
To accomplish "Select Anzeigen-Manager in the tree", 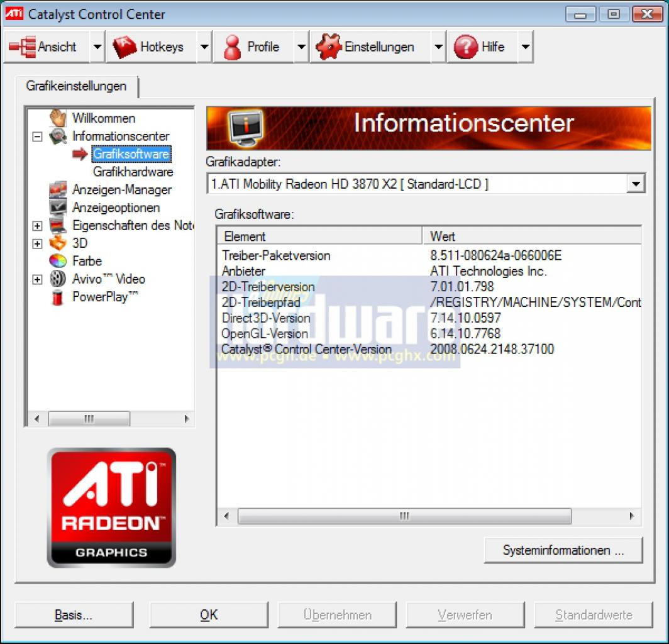I will click(122, 189).
